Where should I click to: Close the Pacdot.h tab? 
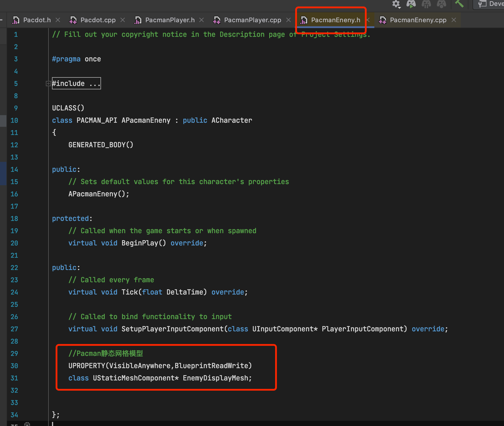pos(58,20)
